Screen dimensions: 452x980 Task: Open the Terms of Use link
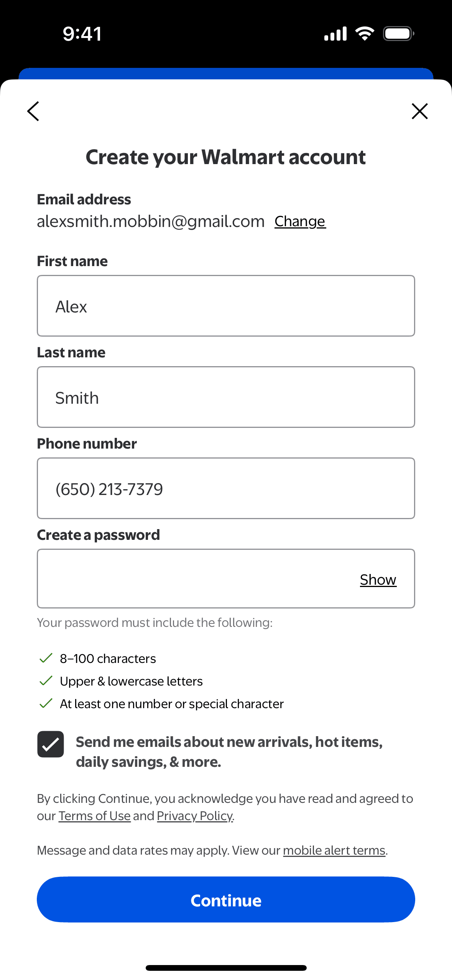(x=94, y=816)
